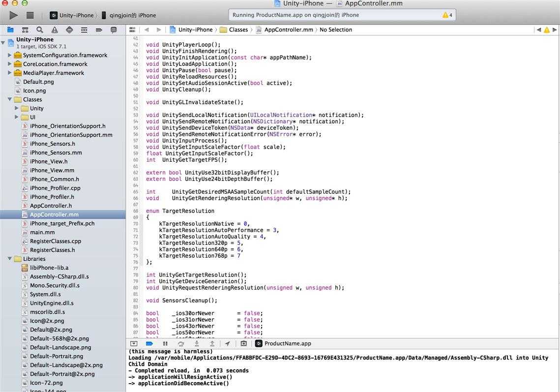Expand the UI folder

click(16, 117)
